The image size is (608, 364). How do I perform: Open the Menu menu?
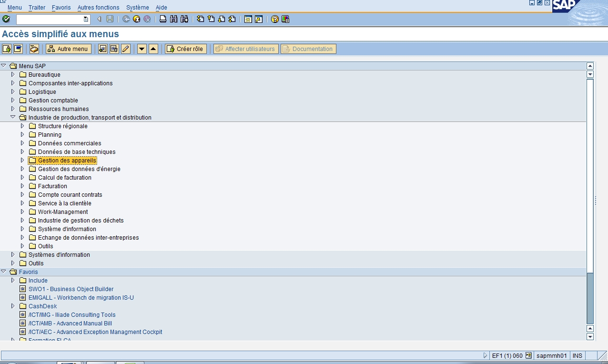15,8
